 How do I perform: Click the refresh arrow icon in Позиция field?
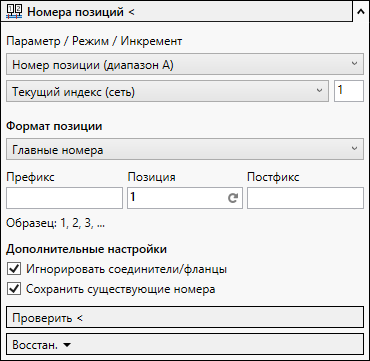[233, 198]
